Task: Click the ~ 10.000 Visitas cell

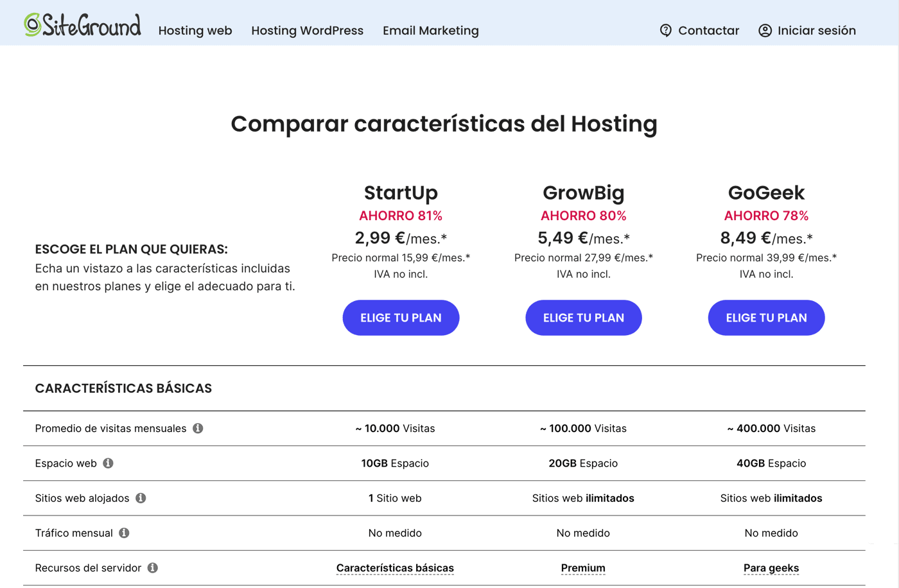Action: point(395,428)
